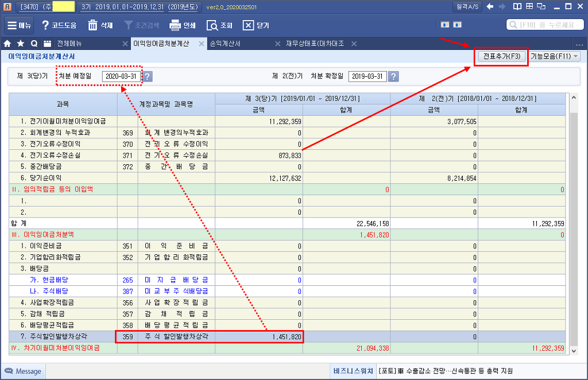Open the main 메뉴 hamburger button

[19, 25]
